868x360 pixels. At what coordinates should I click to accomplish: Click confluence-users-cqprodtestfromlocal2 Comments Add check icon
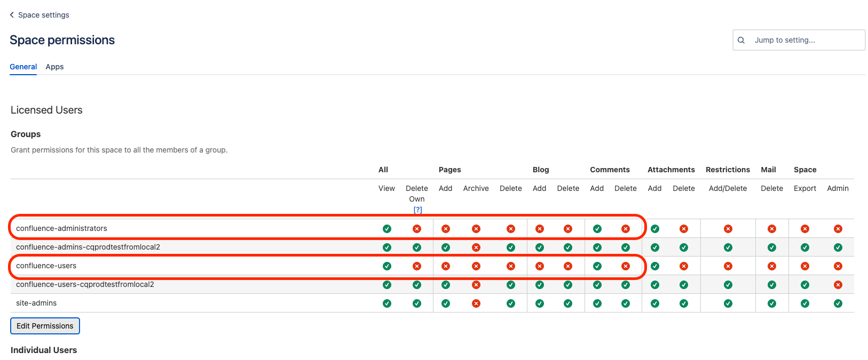point(597,285)
